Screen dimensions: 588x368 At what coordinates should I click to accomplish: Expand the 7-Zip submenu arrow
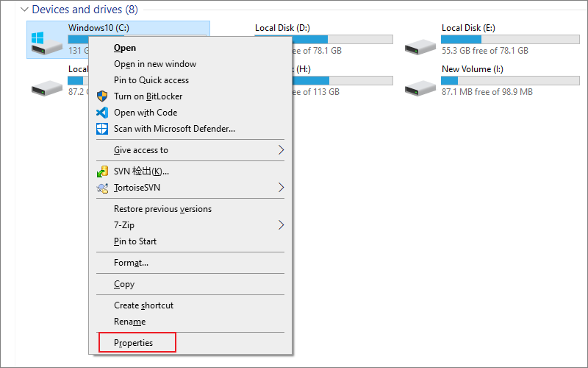tap(281, 225)
